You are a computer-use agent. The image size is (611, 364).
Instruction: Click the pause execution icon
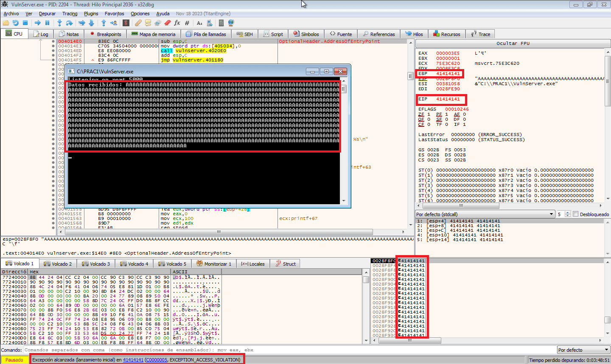pos(47,23)
